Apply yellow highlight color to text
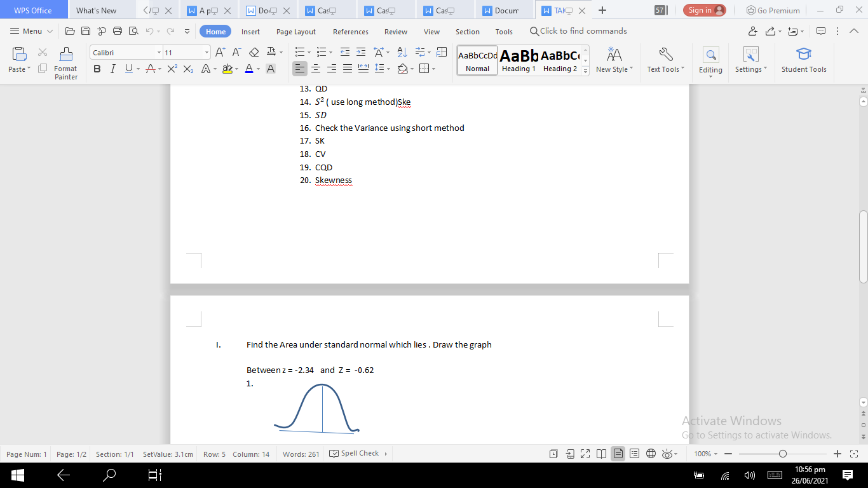This screenshot has width=868, height=488. coord(227,69)
